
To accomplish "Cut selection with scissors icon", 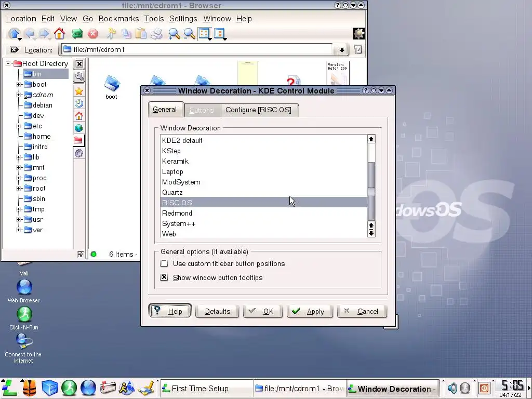I will point(111,34).
